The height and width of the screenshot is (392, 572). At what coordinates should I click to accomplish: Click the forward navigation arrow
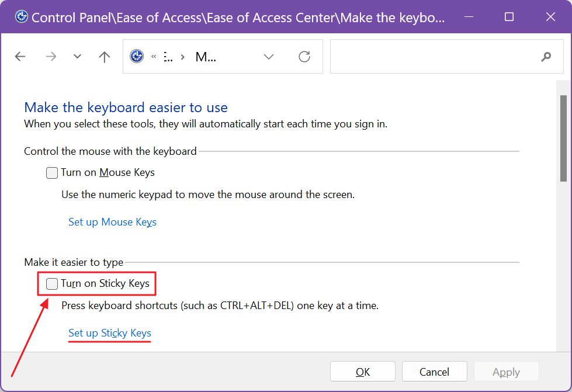point(51,56)
